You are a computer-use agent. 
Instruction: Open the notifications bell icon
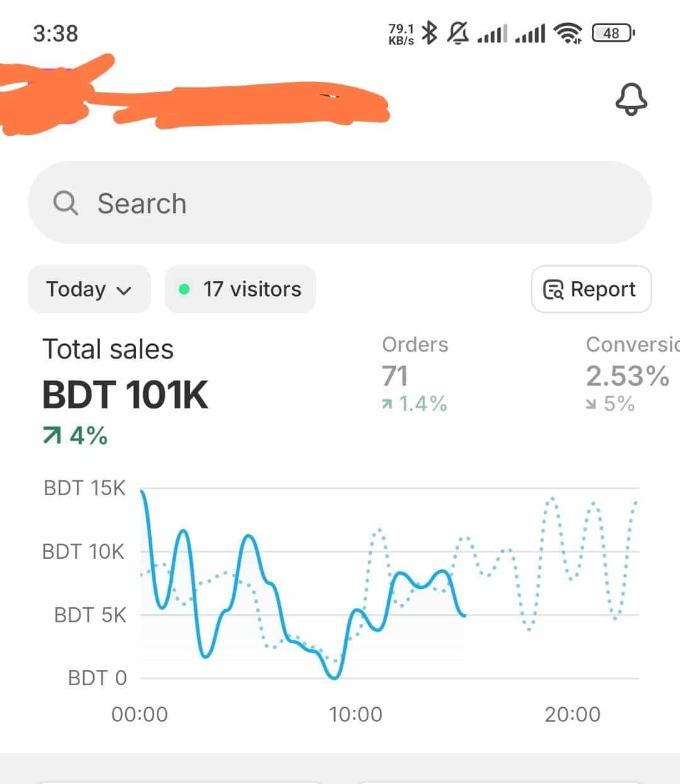[631, 99]
